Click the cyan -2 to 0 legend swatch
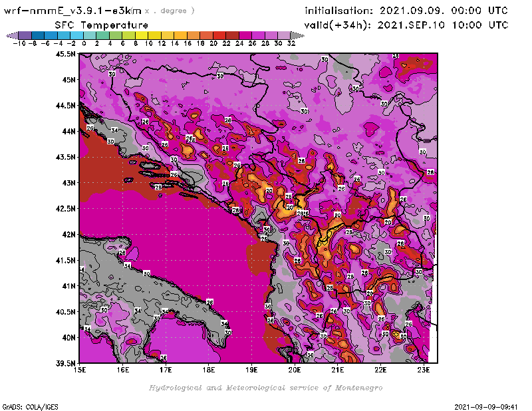The image size is (532, 411). coord(76,35)
